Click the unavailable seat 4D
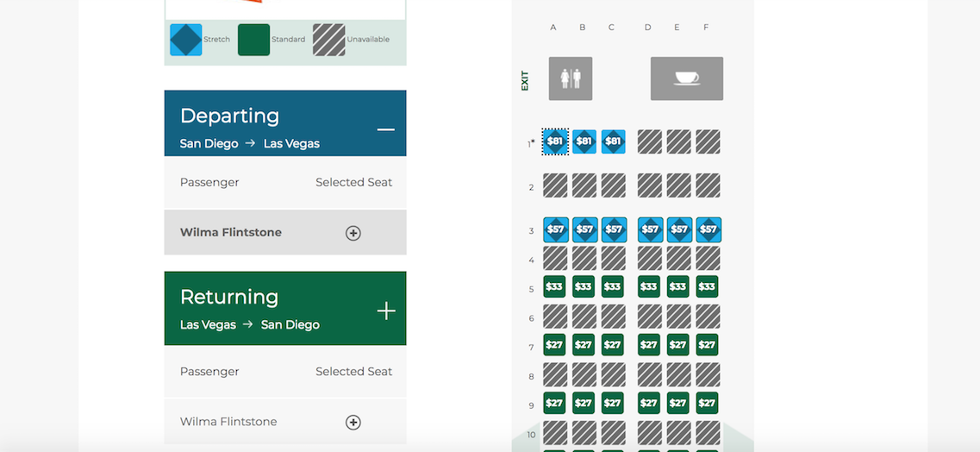 pos(649,258)
